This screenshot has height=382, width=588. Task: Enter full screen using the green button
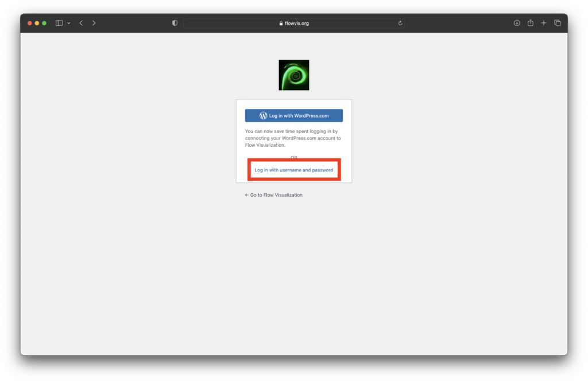pos(44,23)
